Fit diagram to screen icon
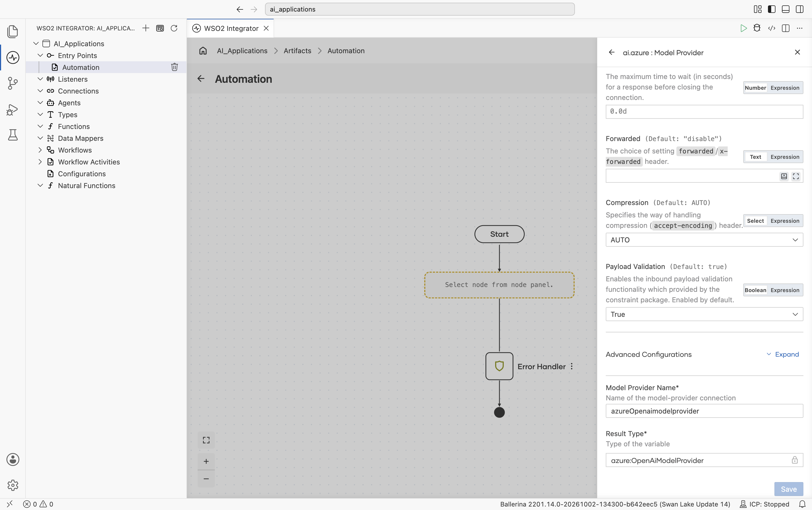 point(206,440)
